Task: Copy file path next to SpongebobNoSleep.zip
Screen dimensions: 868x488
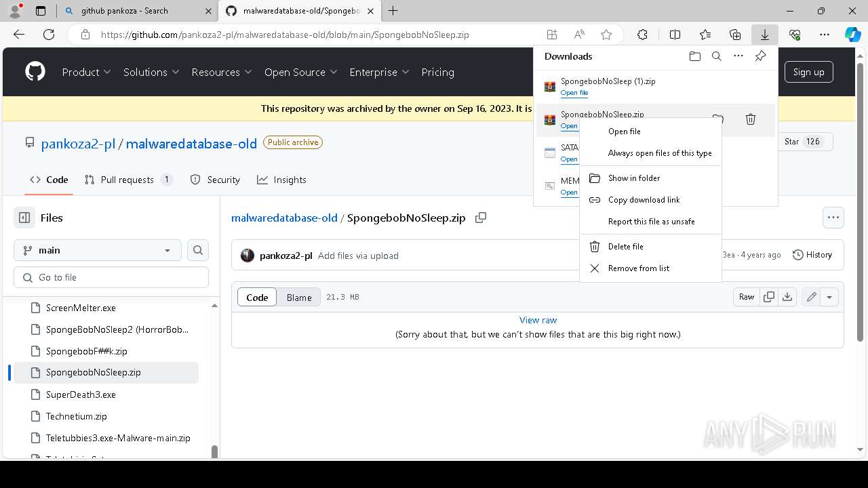Action: (x=481, y=218)
